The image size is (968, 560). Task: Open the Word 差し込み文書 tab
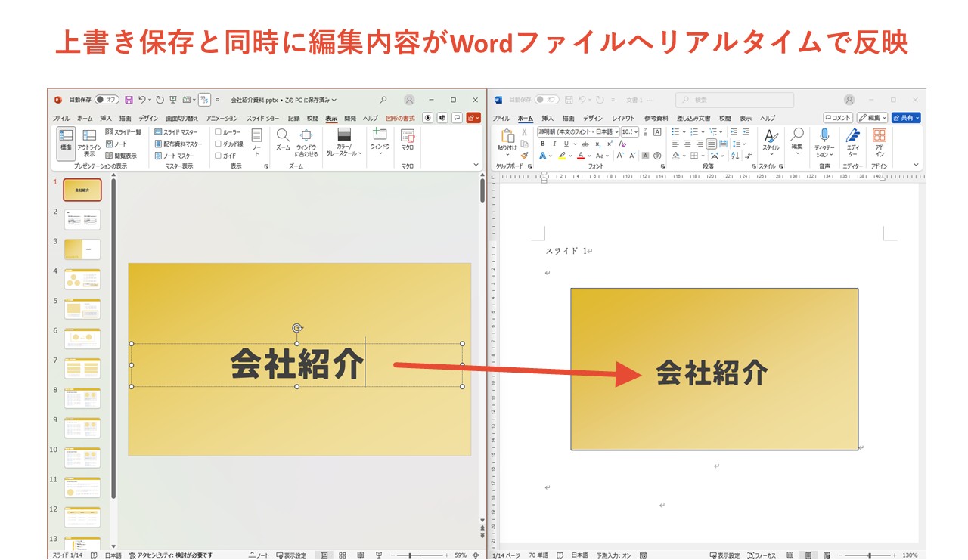pyautogui.click(x=693, y=119)
